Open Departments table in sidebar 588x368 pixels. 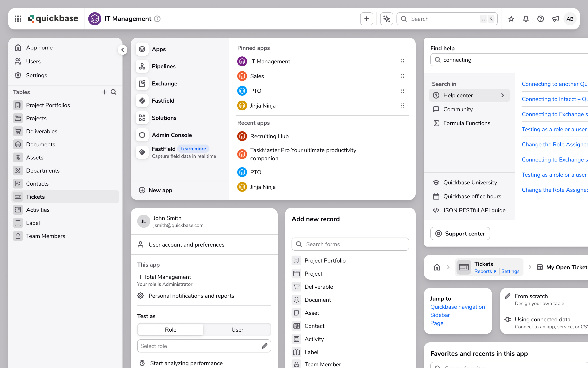(x=65, y=171)
